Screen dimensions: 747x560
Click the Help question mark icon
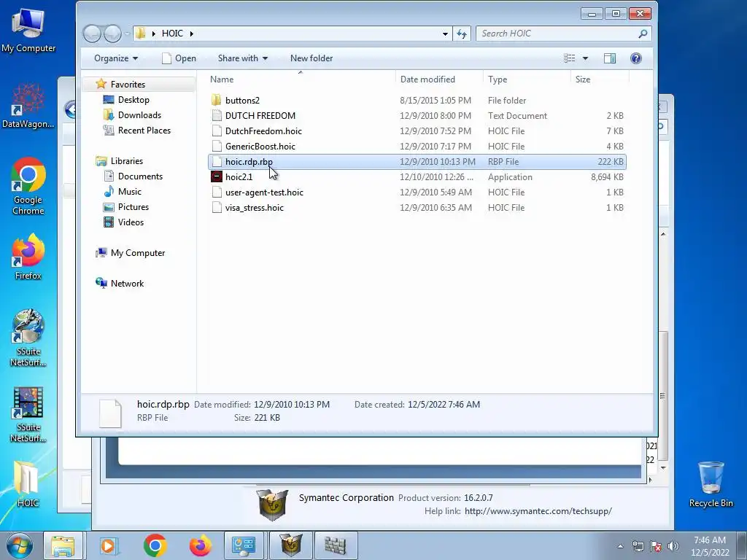click(636, 58)
